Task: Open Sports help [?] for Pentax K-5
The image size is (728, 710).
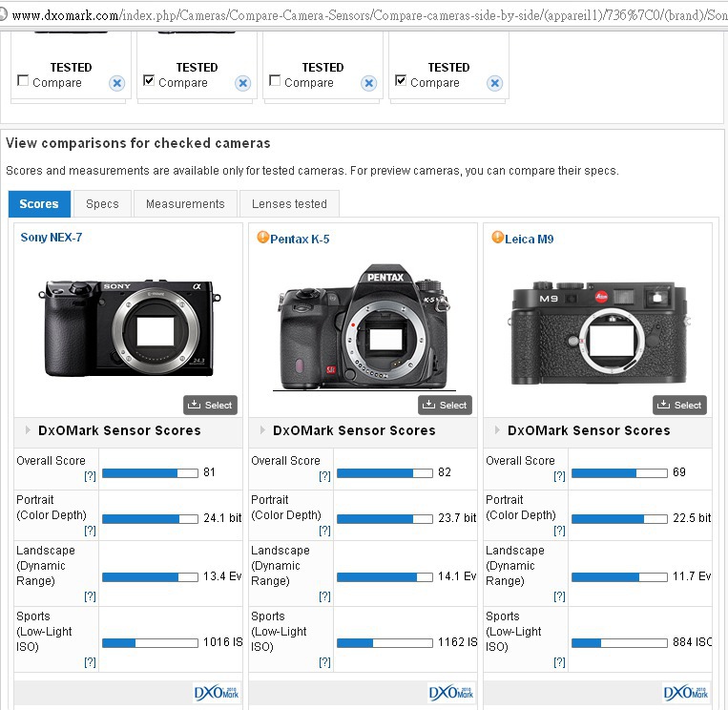Action: pos(324,662)
